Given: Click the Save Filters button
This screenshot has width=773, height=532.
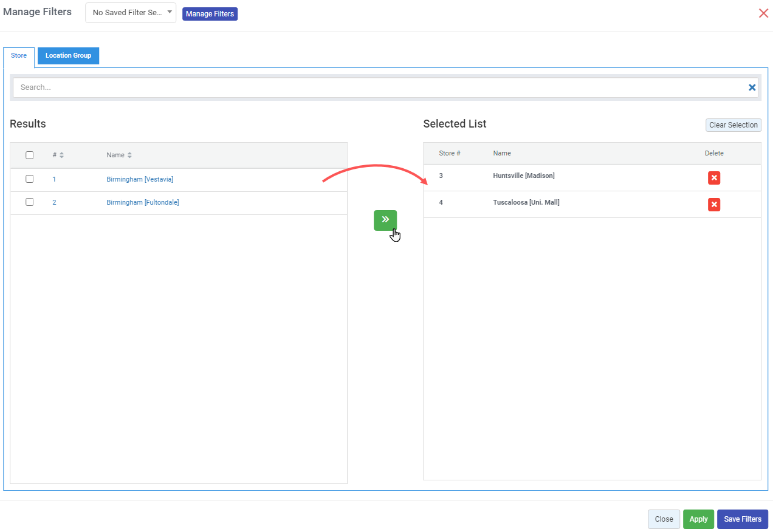Looking at the screenshot, I should click(x=743, y=519).
